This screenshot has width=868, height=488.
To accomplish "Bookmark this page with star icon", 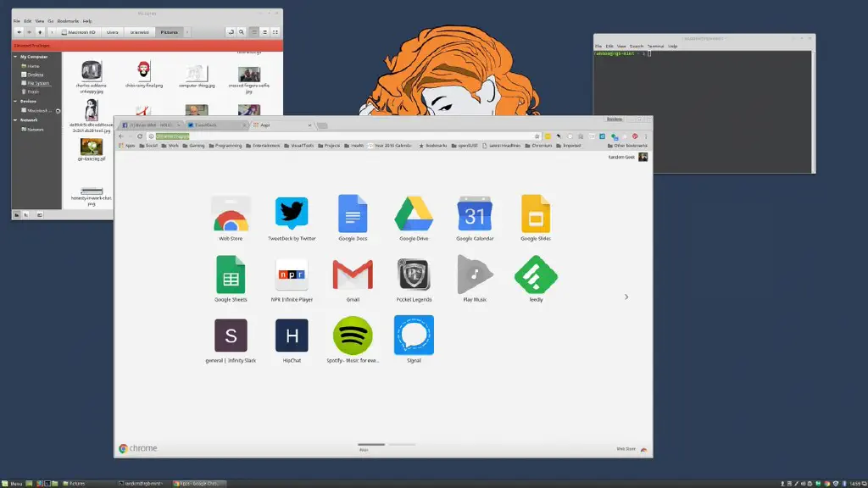I will (x=537, y=136).
